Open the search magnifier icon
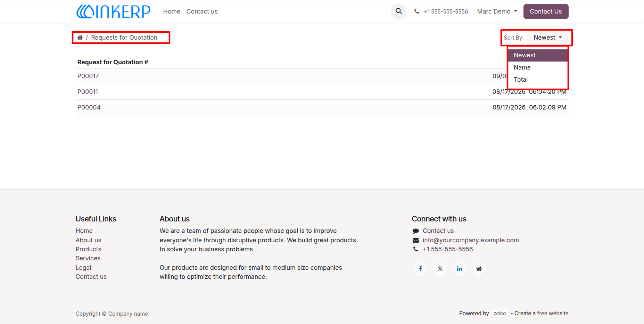644x324 pixels. tap(399, 11)
